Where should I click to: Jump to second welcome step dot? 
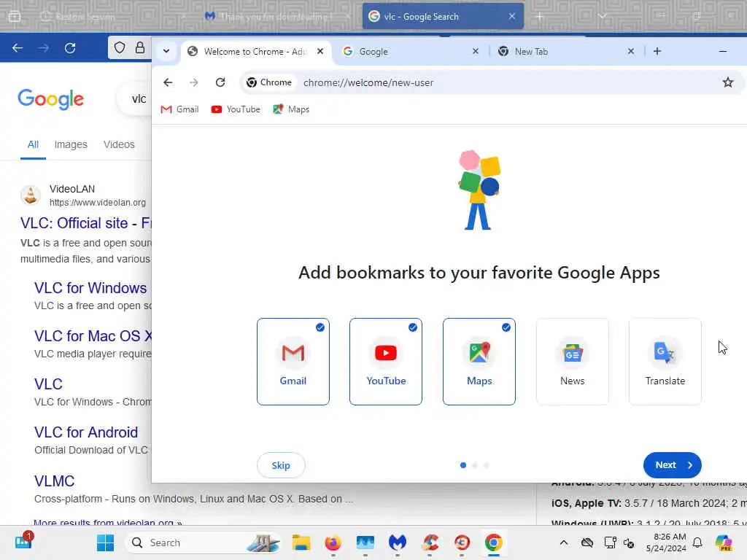point(474,465)
